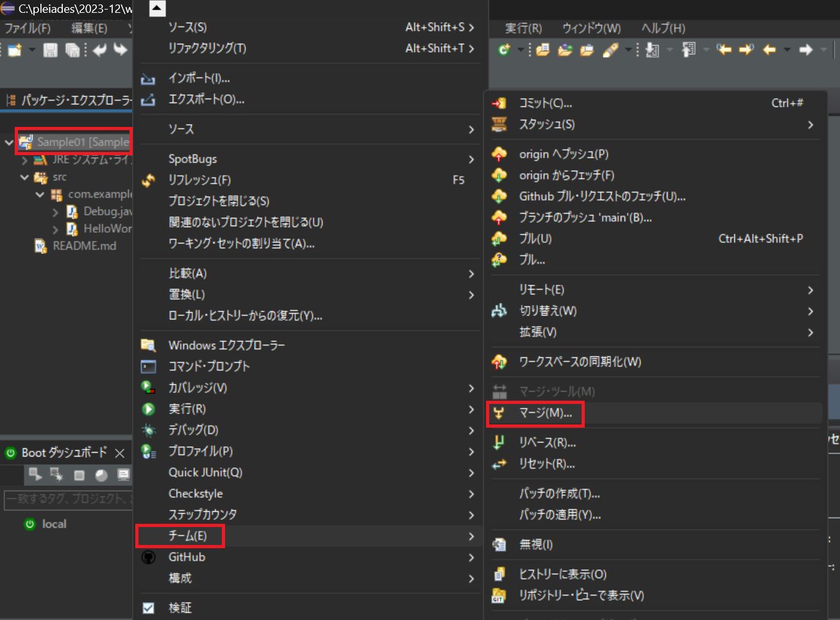Open the 実行(R) menu in menu bar
The height and width of the screenshot is (620, 840).
[523, 28]
